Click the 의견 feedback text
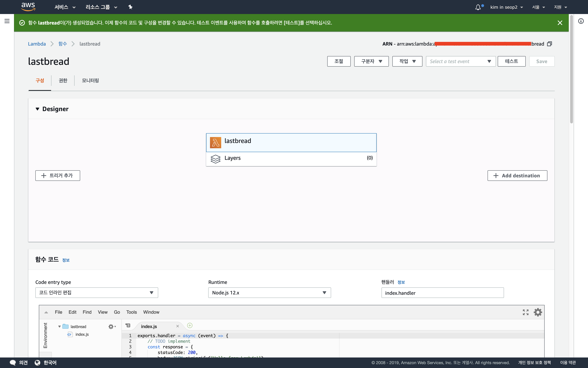This screenshot has height=368, width=588. click(x=23, y=363)
